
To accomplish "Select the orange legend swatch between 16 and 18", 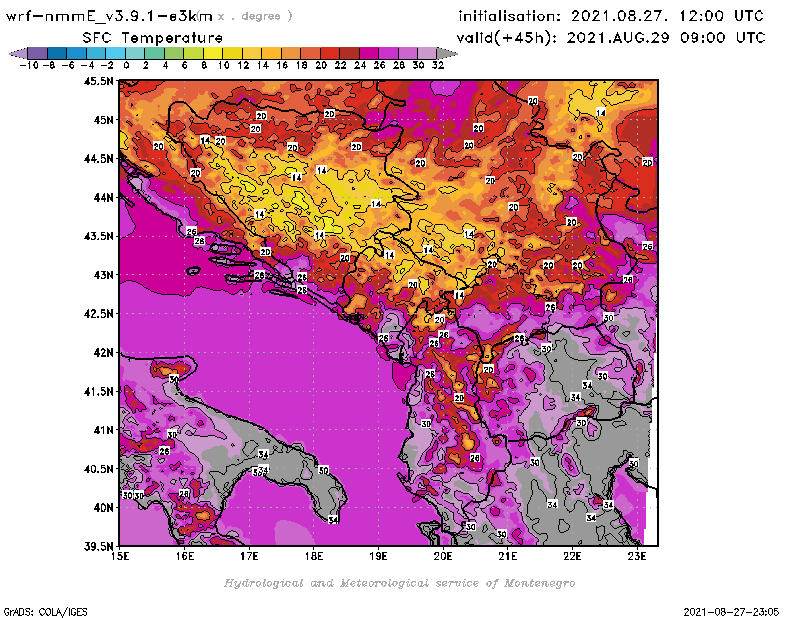I will pyautogui.click(x=291, y=53).
